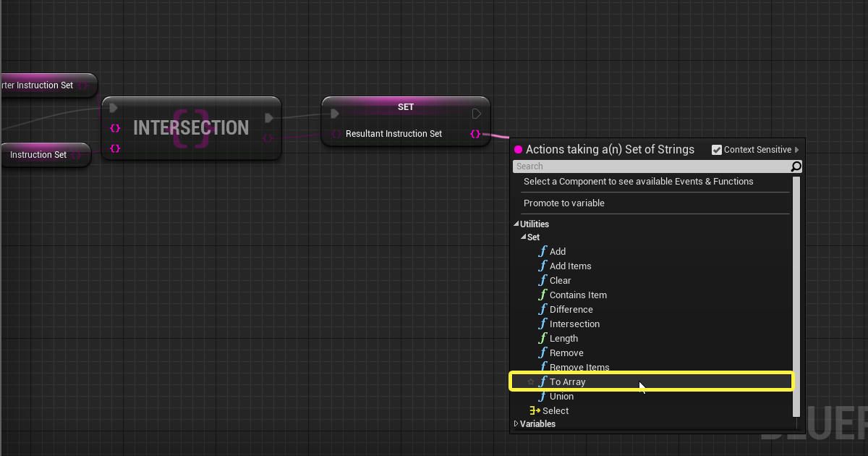868x456 pixels.
Task: Collapse the Utilities category
Action: pyautogui.click(x=516, y=224)
